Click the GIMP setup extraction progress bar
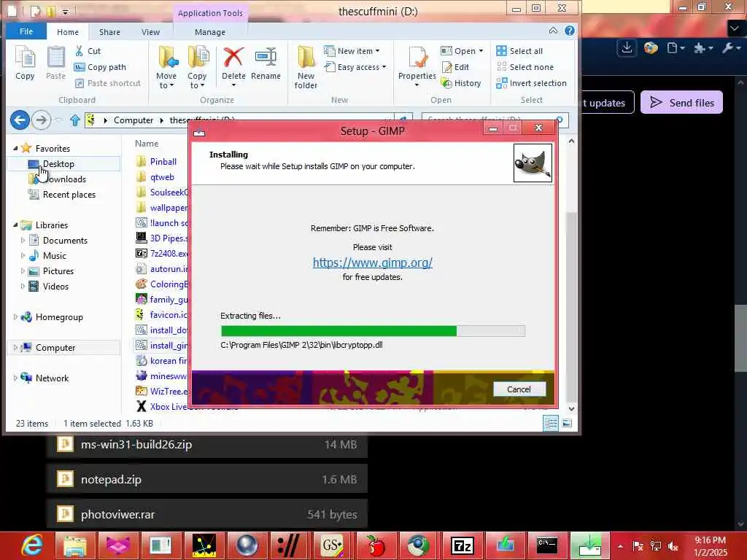Viewport: 747px width, 560px height. click(x=373, y=331)
